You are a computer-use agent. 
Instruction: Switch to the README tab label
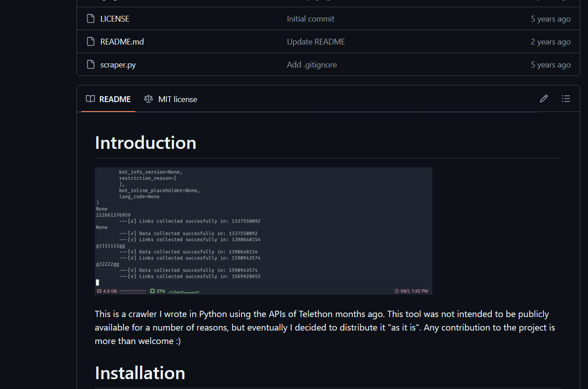pos(115,99)
